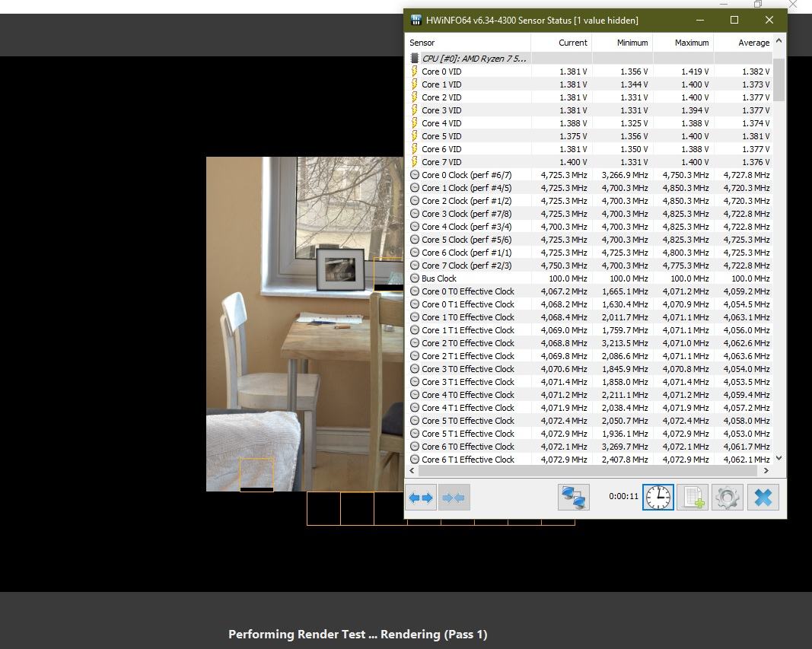
Task: Select Core 5 VID sensor label
Action: (x=441, y=136)
